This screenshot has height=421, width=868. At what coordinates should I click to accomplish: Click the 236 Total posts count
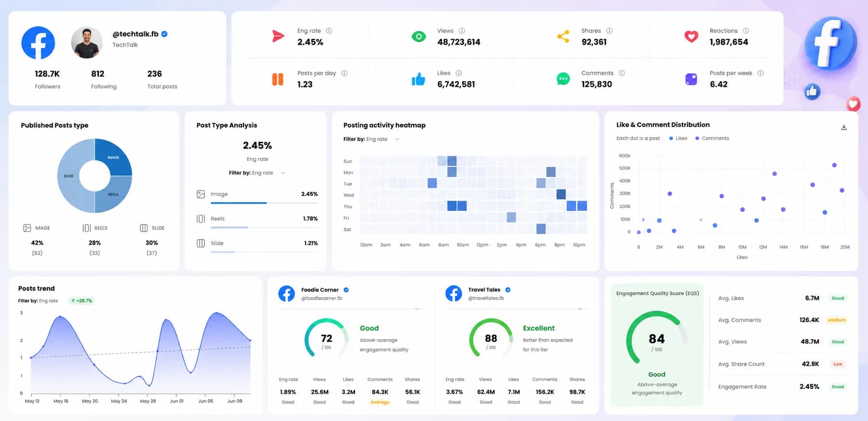coord(154,74)
